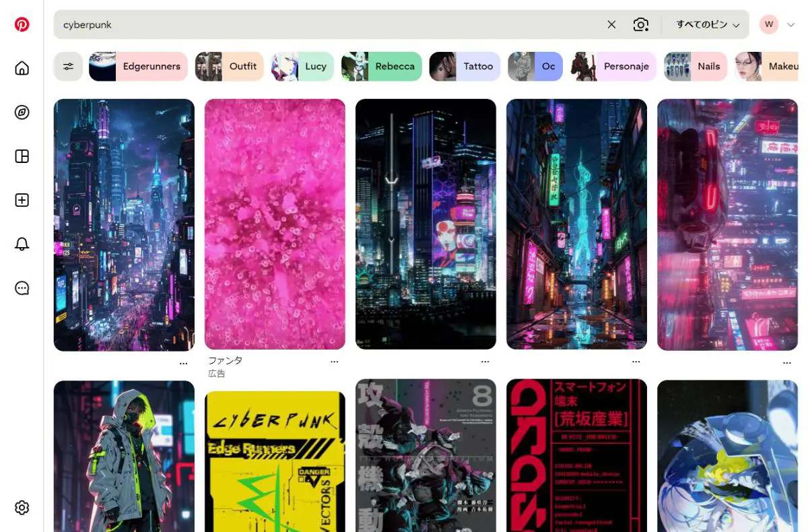The image size is (808, 532).
Task: Open more options for the ファンタ ad pin
Action: pos(335,362)
